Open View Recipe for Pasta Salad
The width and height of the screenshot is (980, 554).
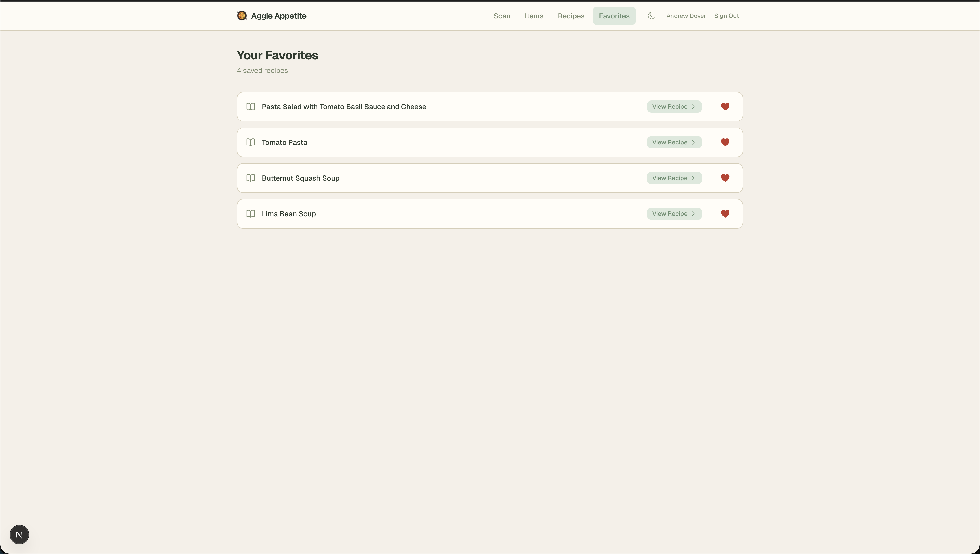(x=674, y=107)
